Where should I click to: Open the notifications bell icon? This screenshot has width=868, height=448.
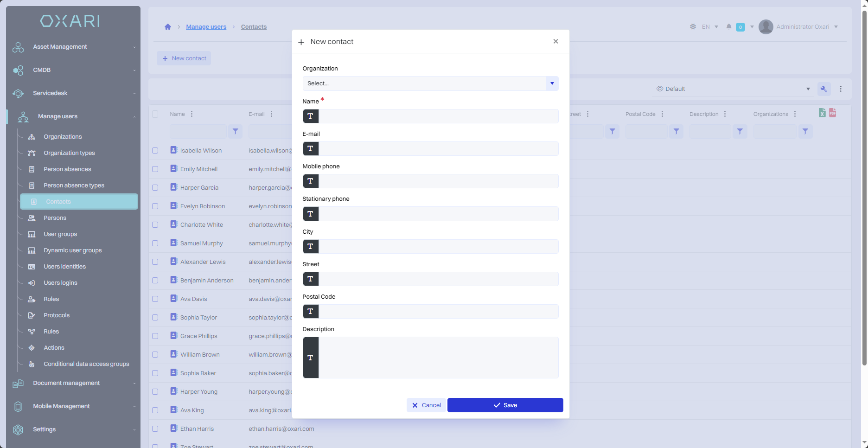(x=729, y=27)
